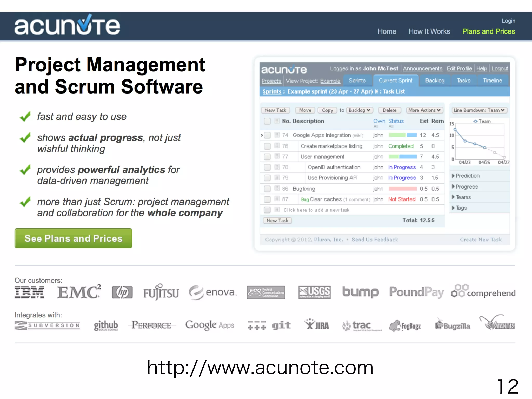Click the Fujitsu customer logo
The height and width of the screenshot is (399, 532).
tap(161, 292)
